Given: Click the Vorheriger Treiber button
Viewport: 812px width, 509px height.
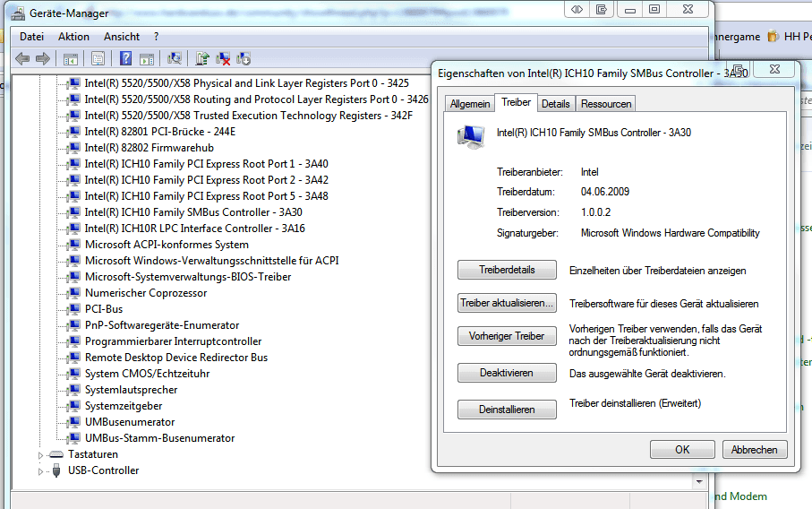Looking at the screenshot, I should (x=507, y=336).
